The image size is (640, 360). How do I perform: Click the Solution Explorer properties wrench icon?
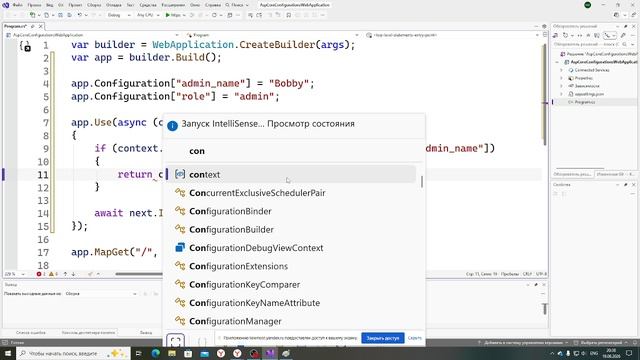[623, 36]
